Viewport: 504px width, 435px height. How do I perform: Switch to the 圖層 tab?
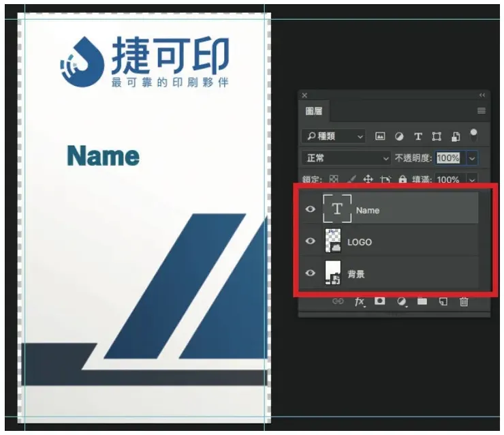314,111
